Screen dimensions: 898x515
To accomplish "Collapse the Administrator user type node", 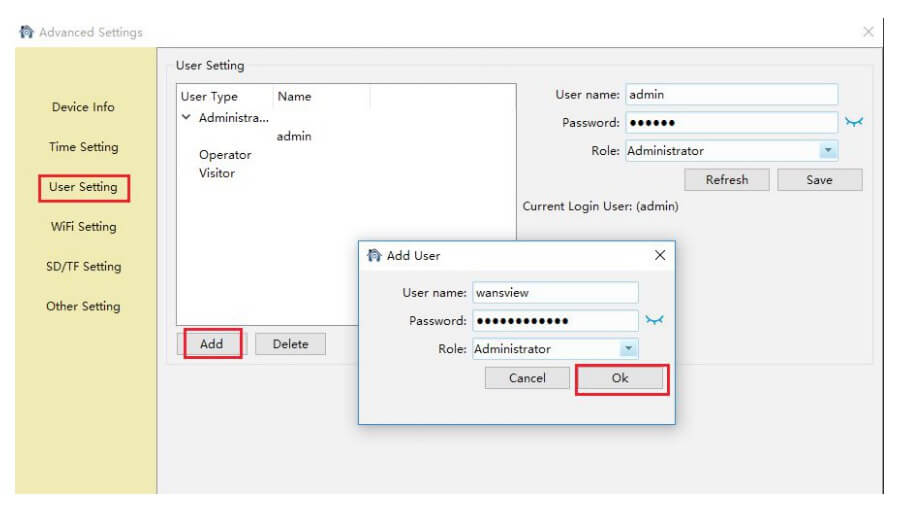I will (186, 117).
